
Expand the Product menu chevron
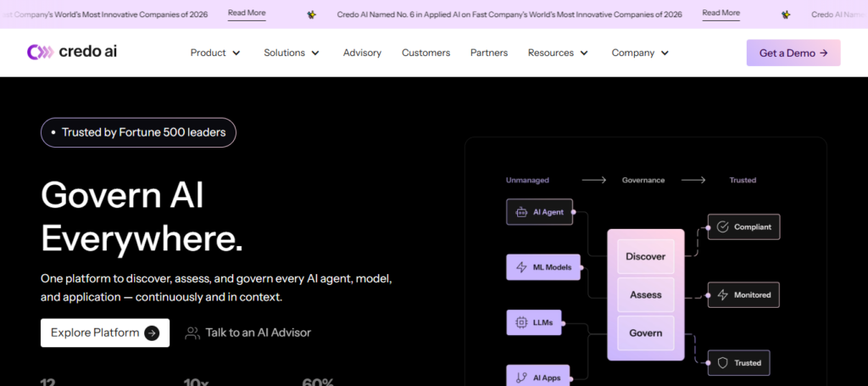236,53
